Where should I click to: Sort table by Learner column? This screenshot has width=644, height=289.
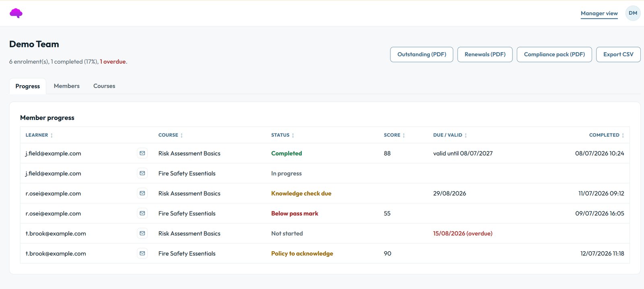click(x=39, y=135)
